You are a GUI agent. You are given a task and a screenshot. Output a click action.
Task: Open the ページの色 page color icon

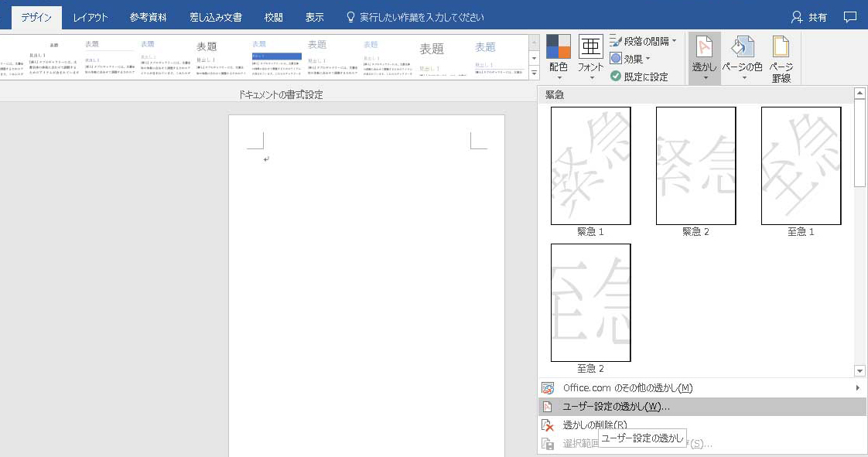743,48
